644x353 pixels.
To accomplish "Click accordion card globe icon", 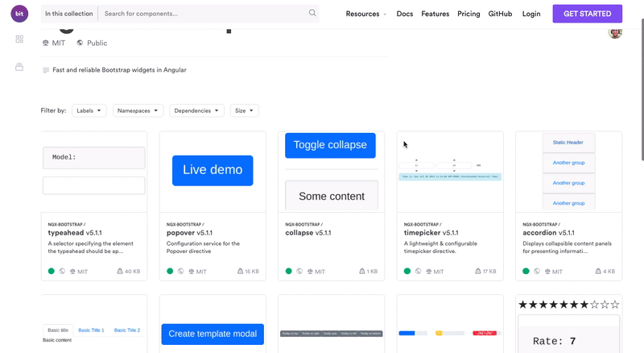I will pos(537,271).
